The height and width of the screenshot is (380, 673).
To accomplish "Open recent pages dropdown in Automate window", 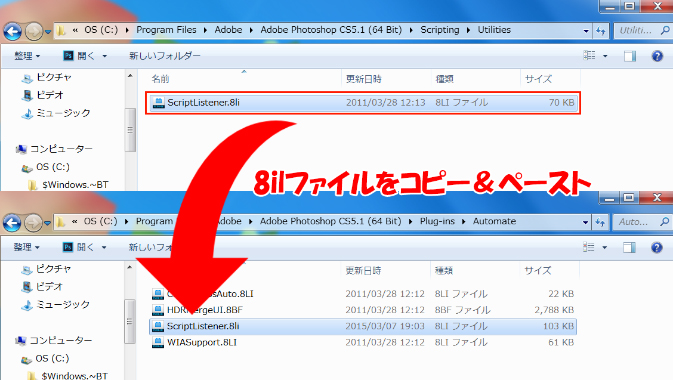I will 47,223.
